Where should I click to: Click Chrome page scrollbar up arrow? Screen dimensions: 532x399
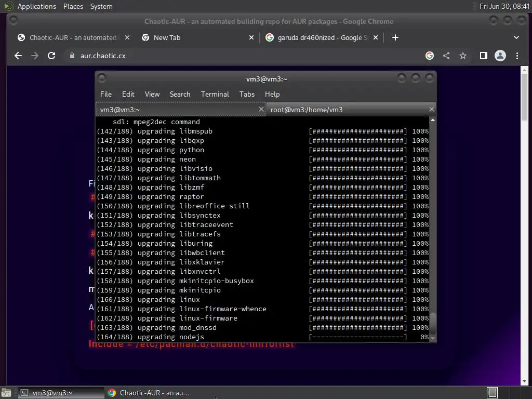[x=525, y=70]
